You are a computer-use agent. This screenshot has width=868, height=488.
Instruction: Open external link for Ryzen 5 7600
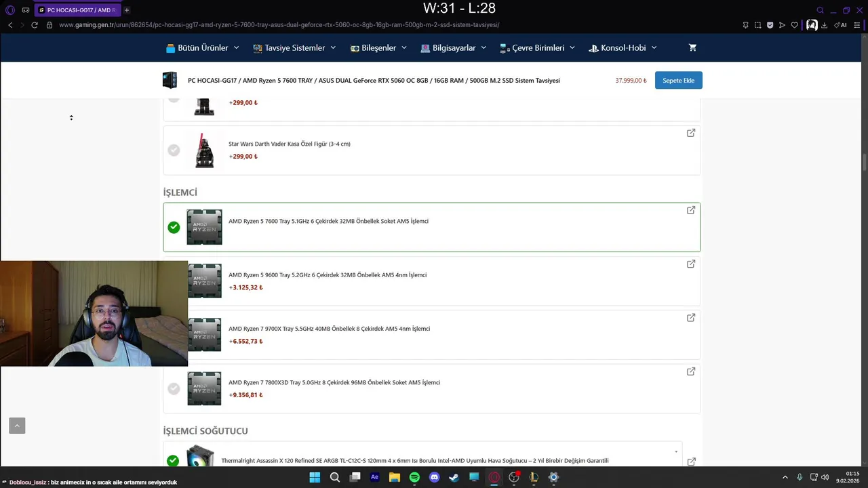coord(691,210)
